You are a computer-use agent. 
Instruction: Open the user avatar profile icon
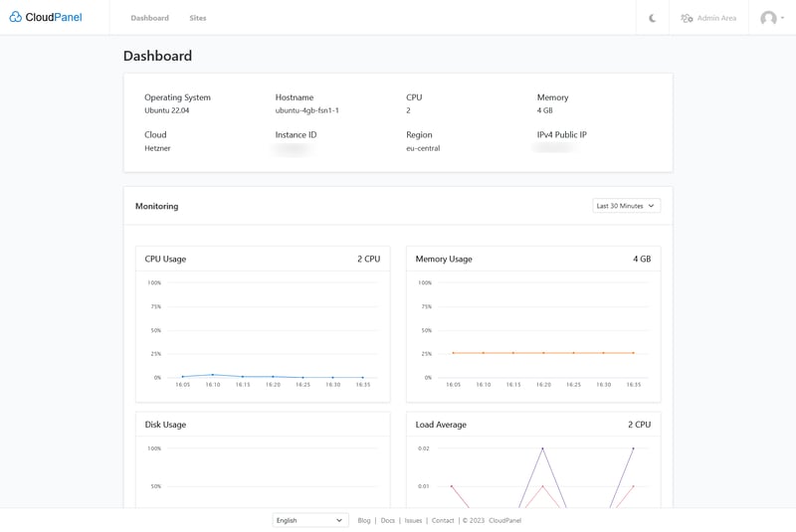coord(768,18)
